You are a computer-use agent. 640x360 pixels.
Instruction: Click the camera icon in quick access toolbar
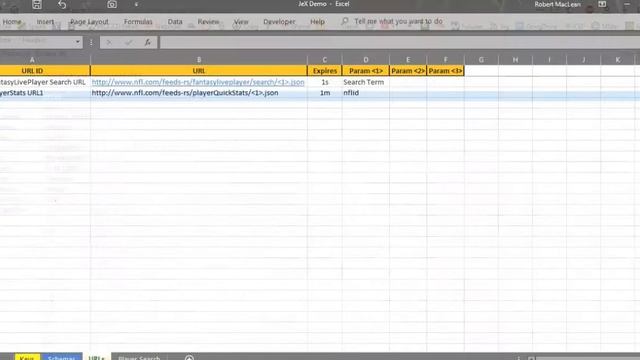112,4
